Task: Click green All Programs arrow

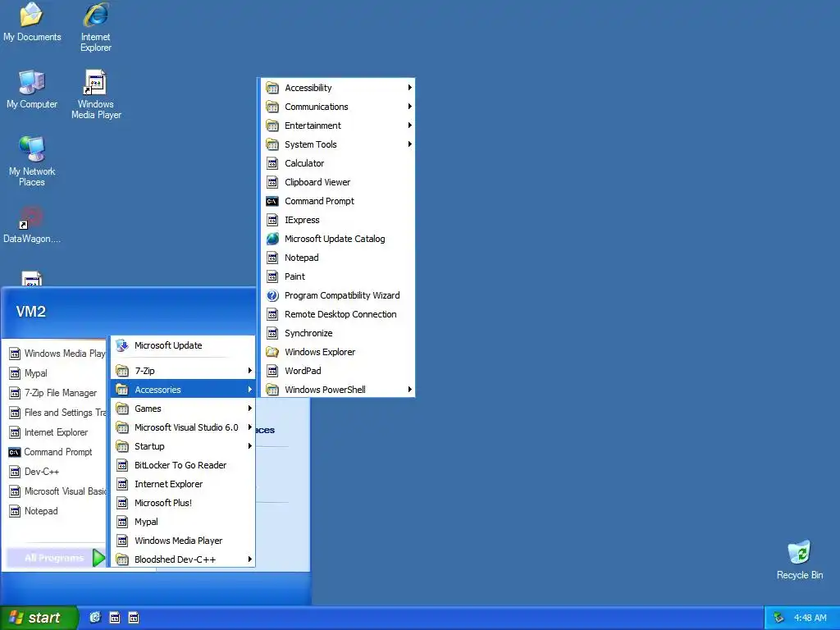Action: [98, 558]
